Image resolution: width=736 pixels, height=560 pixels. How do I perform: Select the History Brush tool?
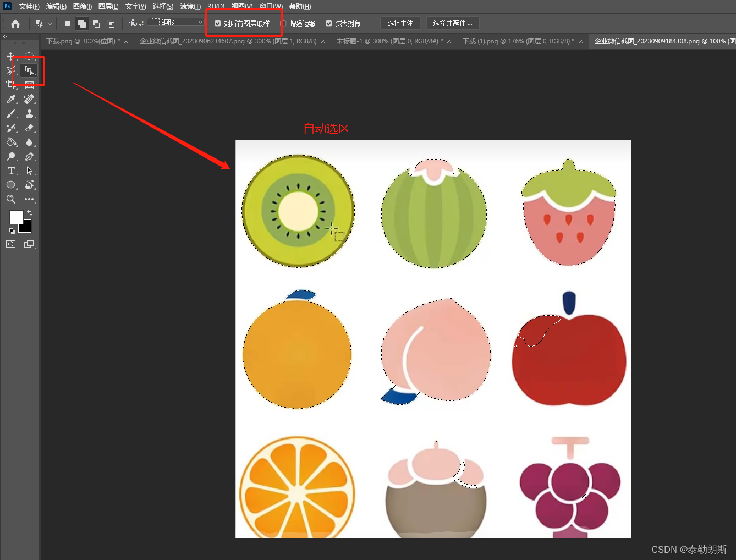point(10,128)
